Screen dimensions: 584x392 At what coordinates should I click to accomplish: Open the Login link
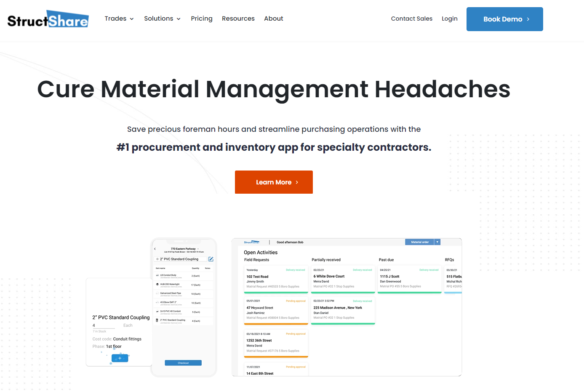(x=449, y=19)
